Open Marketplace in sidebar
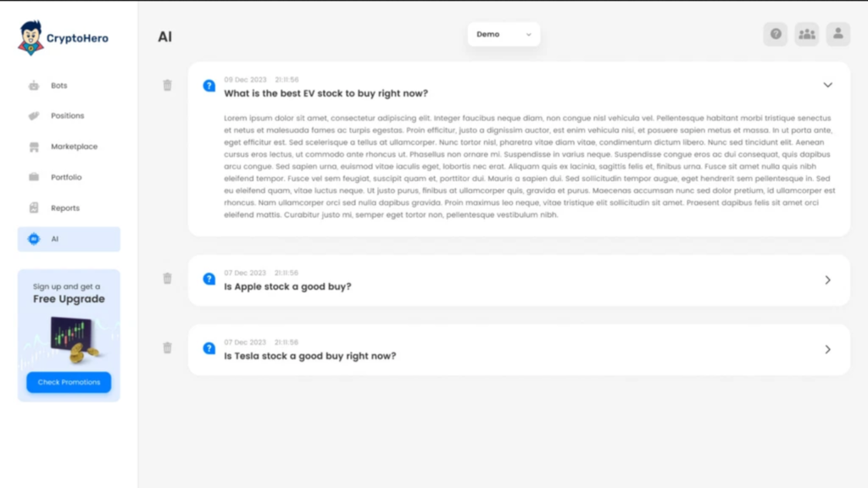 coord(69,147)
